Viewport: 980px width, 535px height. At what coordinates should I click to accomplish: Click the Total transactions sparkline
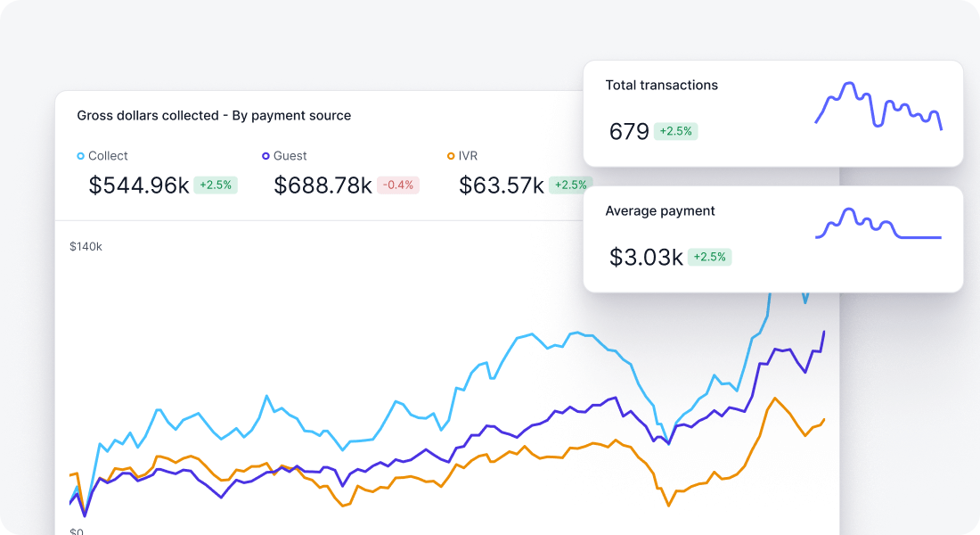[878, 104]
